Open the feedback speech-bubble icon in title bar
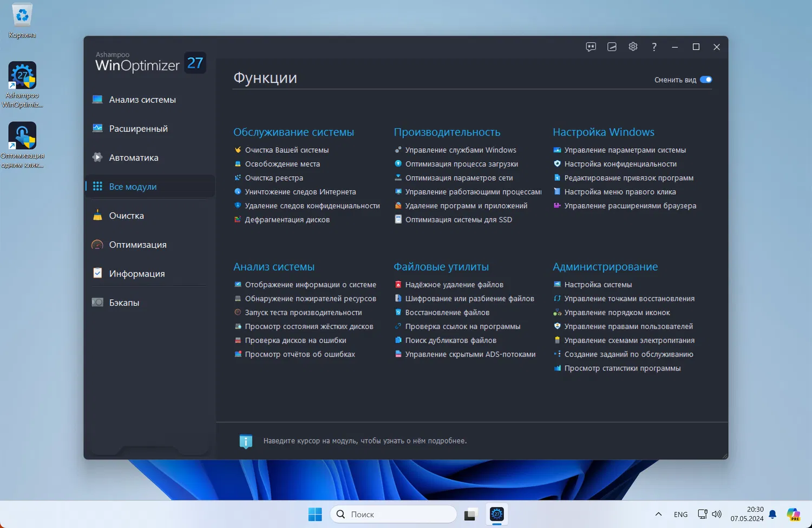The width and height of the screenshot is (812, 528). point(591,47)
